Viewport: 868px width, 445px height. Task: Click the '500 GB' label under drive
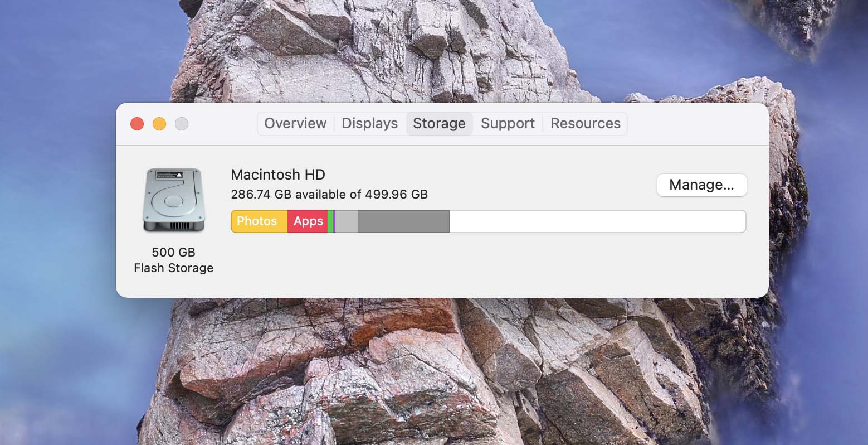[173, 252]
